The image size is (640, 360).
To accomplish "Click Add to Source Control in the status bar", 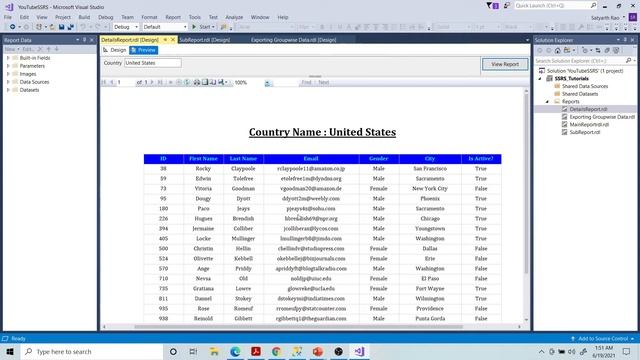I will (603, 338).
